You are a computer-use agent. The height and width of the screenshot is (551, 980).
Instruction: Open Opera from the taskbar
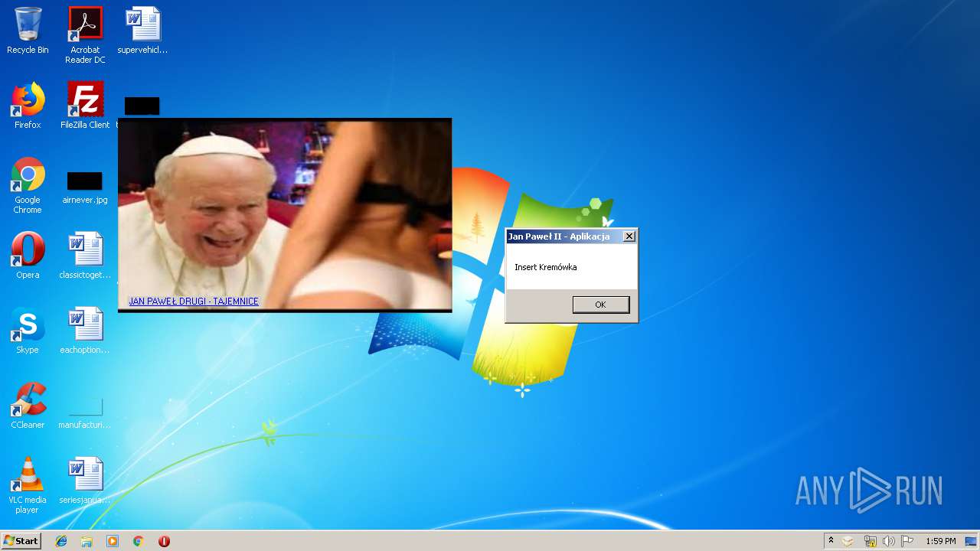164,541
